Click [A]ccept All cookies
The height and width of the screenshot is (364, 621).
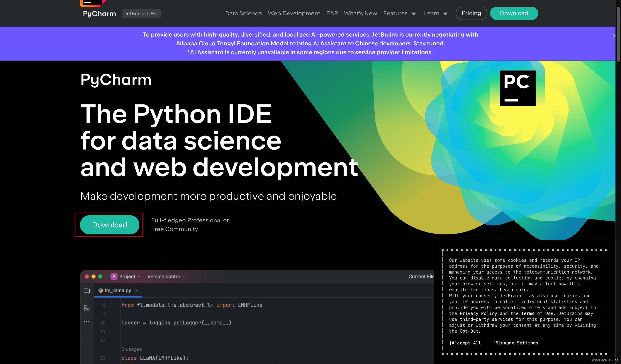pos(465,343)
